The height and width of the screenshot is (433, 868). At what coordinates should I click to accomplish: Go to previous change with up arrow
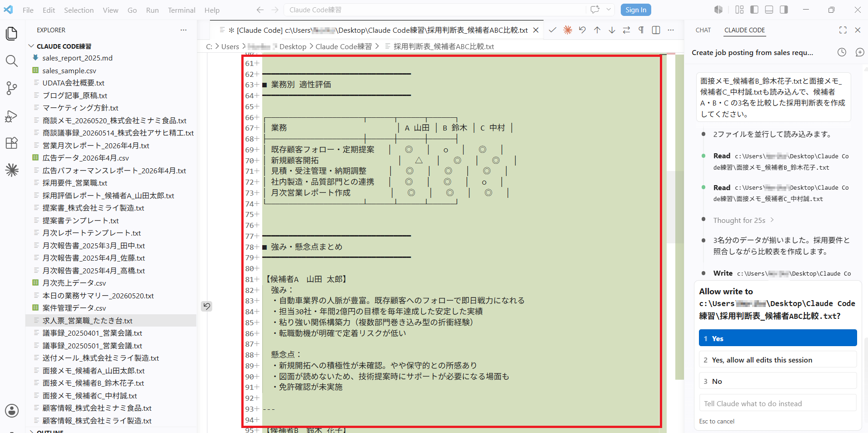tap(597, 30)
